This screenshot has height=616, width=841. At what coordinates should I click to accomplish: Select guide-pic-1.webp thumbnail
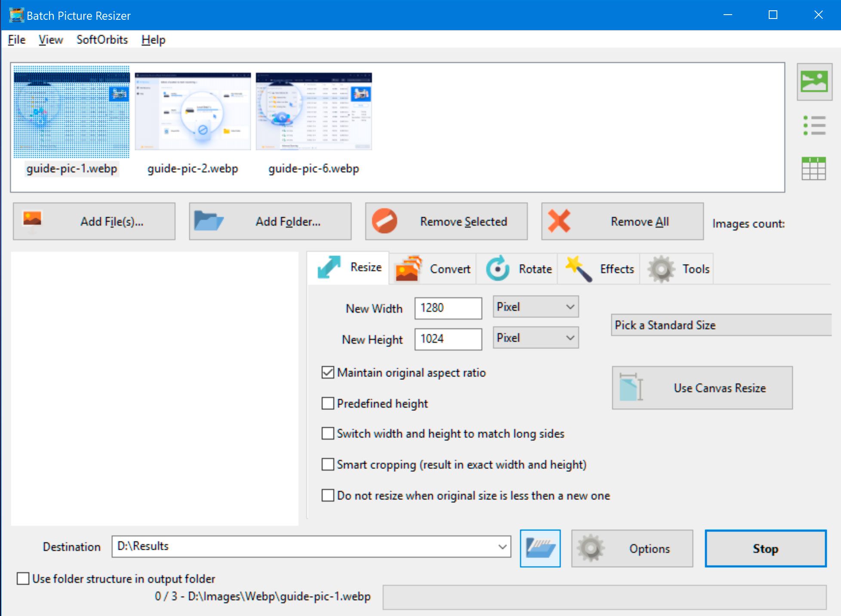71,112
